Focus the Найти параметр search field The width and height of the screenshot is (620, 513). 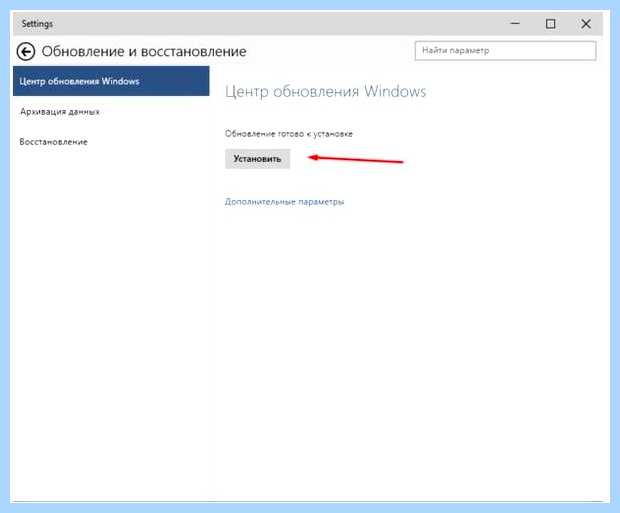[505, 51]
